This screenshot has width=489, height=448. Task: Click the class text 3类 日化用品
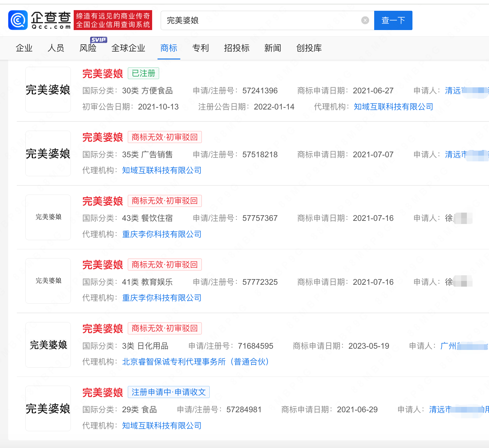click(x=145, y=346)
